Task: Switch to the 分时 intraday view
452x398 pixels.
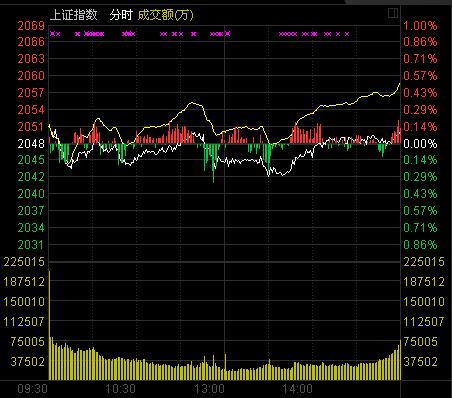Action: coord(121,15)
